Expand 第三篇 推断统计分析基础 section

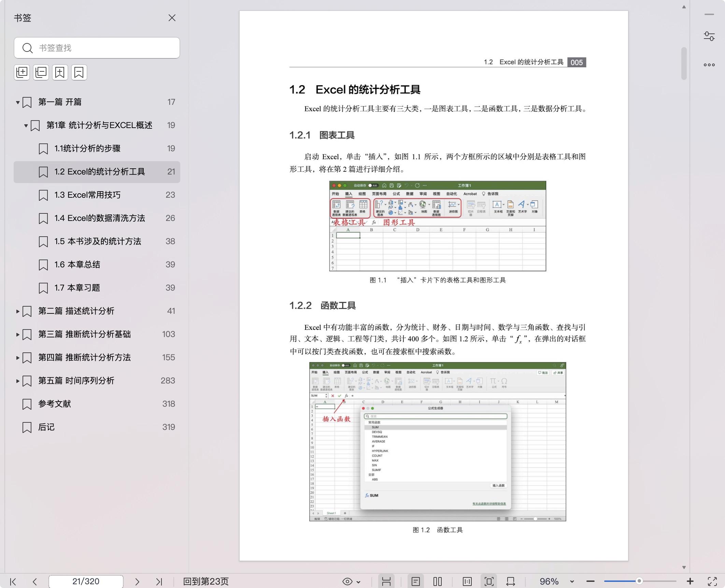click(x=18, y=334)
